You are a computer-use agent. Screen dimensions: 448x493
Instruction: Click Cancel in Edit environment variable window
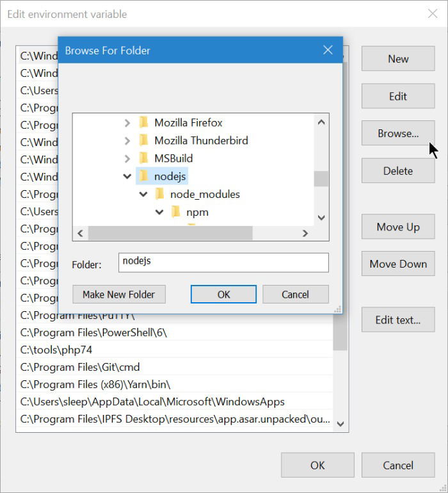pyautogui.click(x=398, y=465)
